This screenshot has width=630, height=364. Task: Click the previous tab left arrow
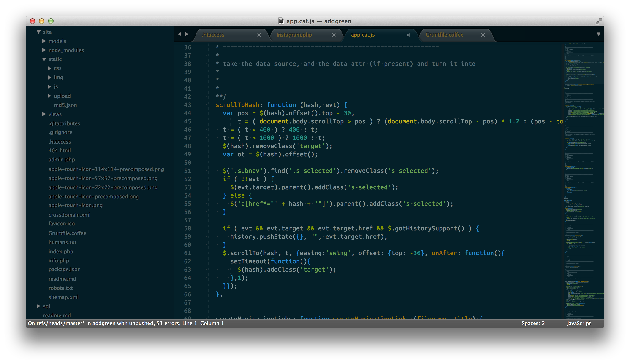pos(179,34)
